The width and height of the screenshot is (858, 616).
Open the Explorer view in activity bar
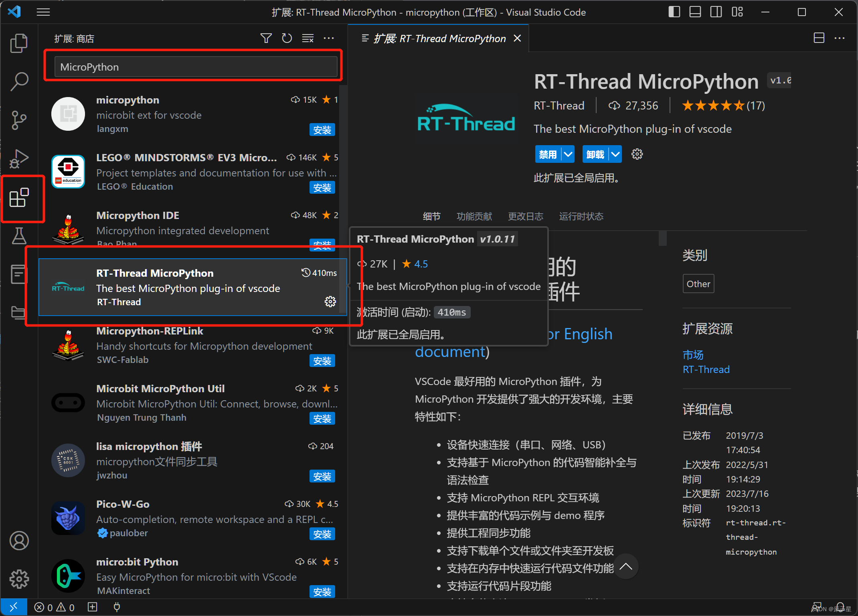18,43
